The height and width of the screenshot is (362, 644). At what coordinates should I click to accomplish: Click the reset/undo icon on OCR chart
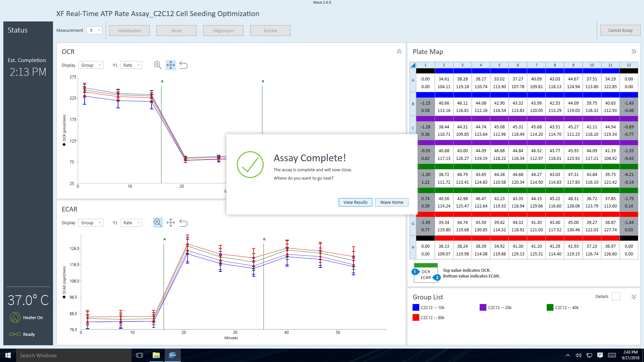183,65
